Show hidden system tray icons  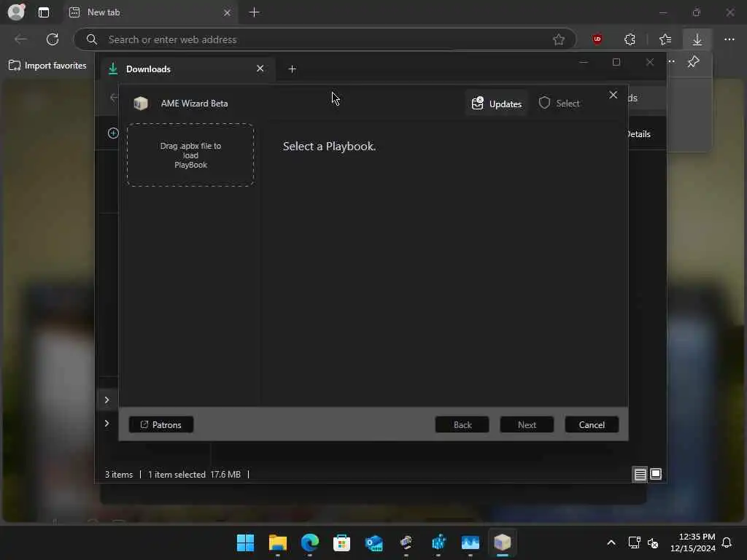611,542
